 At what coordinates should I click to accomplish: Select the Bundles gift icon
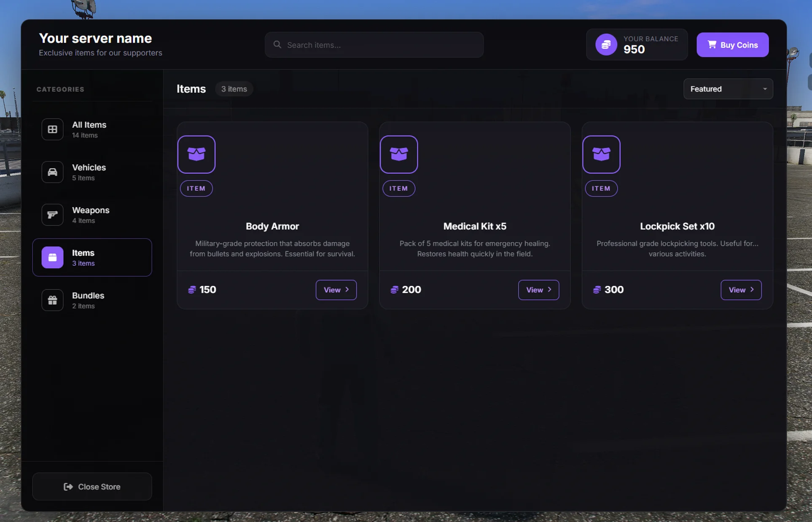[x=52, y=300]
